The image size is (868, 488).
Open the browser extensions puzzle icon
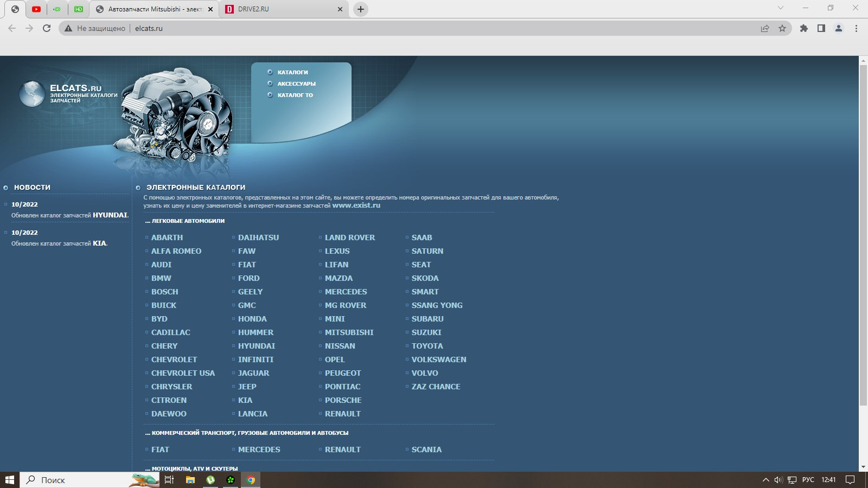(x=804, y=28)
